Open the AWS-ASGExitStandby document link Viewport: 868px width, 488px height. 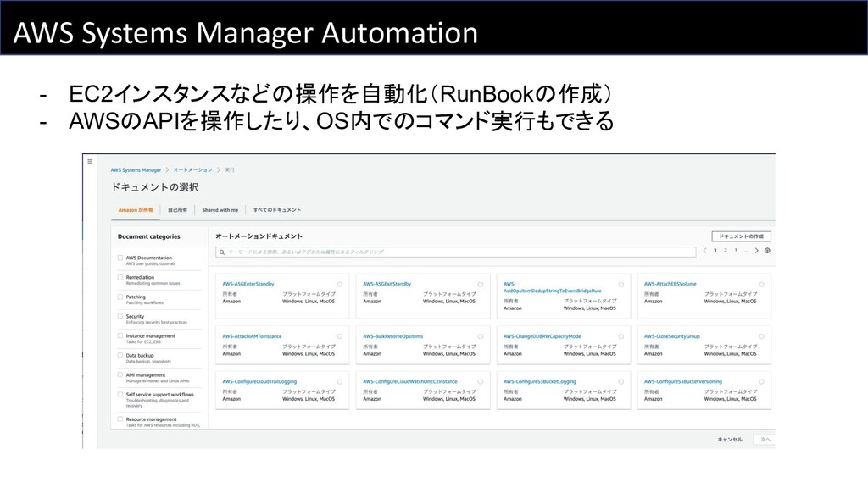(x=387, y=284)
